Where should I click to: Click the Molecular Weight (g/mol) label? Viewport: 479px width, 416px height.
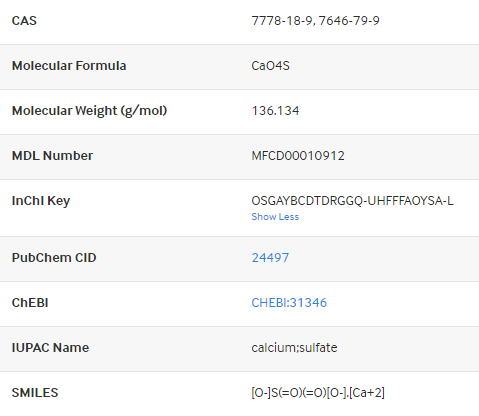pos(89,111)
